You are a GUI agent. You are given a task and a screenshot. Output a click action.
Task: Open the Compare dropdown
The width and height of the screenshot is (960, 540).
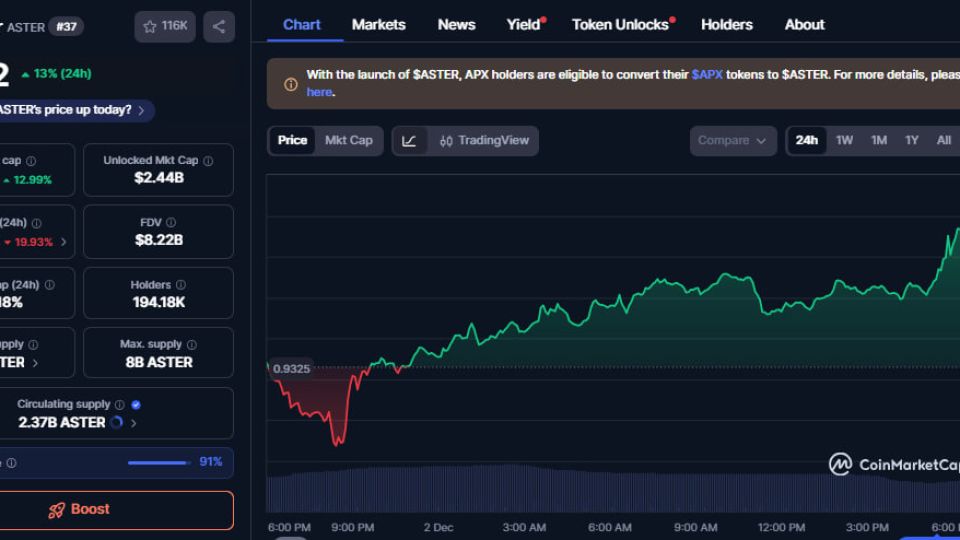pyautogui.click(x=732, y=141)
